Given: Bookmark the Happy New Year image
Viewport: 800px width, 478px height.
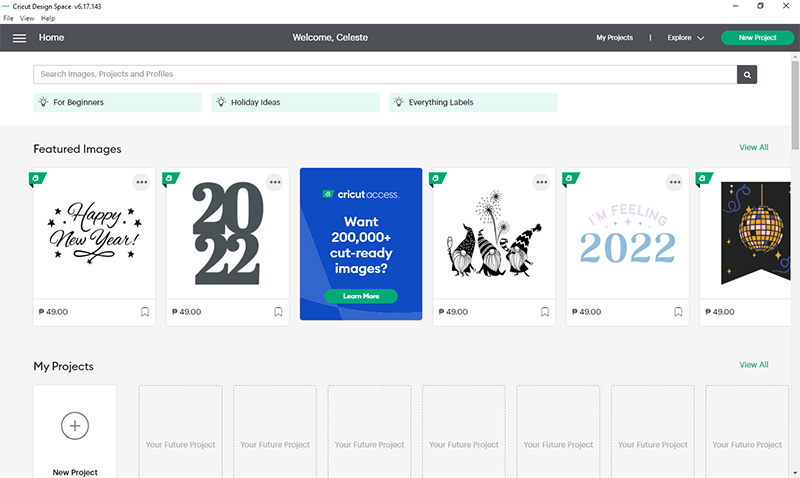Looking at the screenshot, I should coord(145,312).
